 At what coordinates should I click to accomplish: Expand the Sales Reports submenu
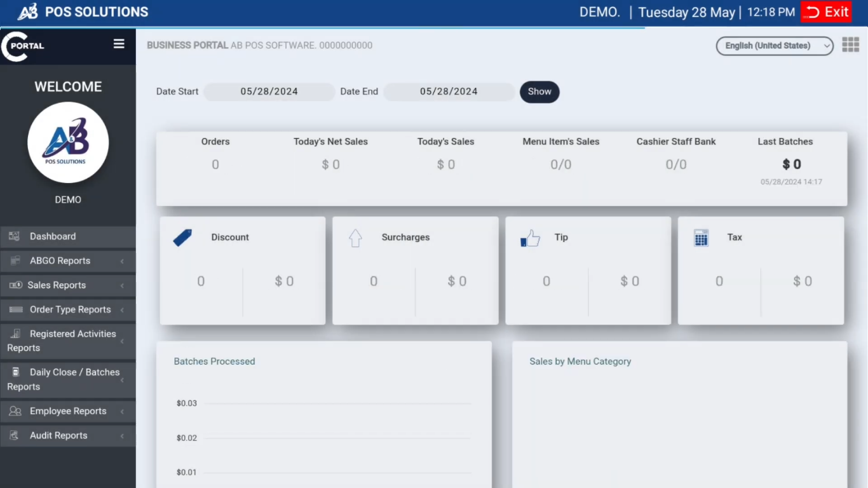[x=67, y=285]
